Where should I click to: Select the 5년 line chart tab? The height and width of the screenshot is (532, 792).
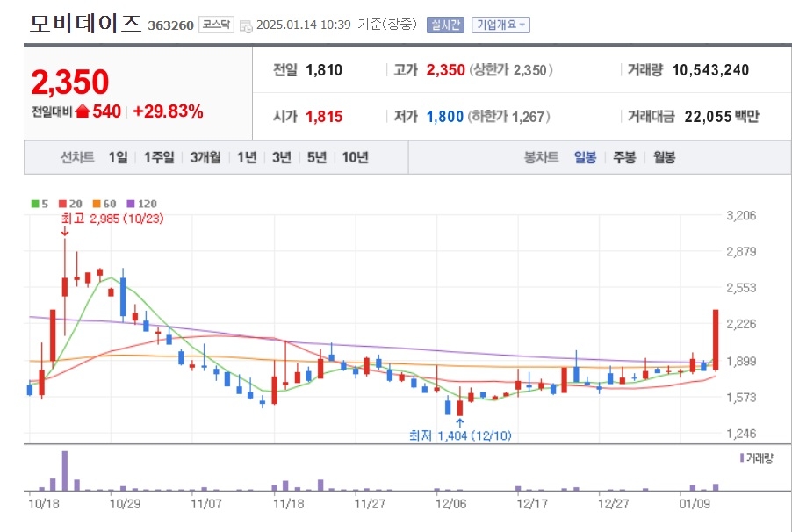pos(317,158)
